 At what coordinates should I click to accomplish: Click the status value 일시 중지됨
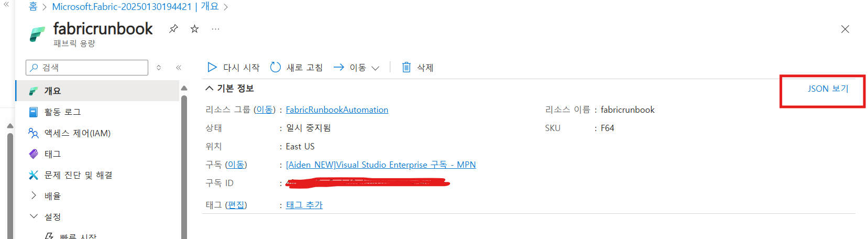point(309,128)
